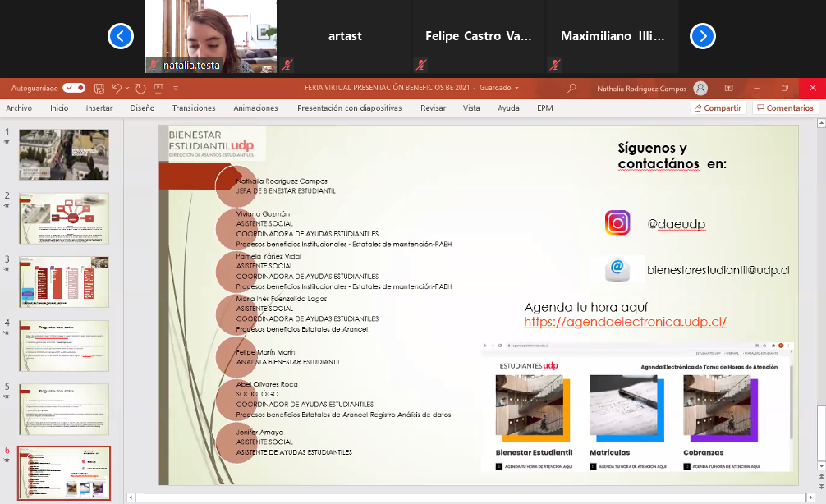Open Customize Quick Access Toolbar dropdown
The width and height of the screenshot is (826, 504).
tap(174, 88)
